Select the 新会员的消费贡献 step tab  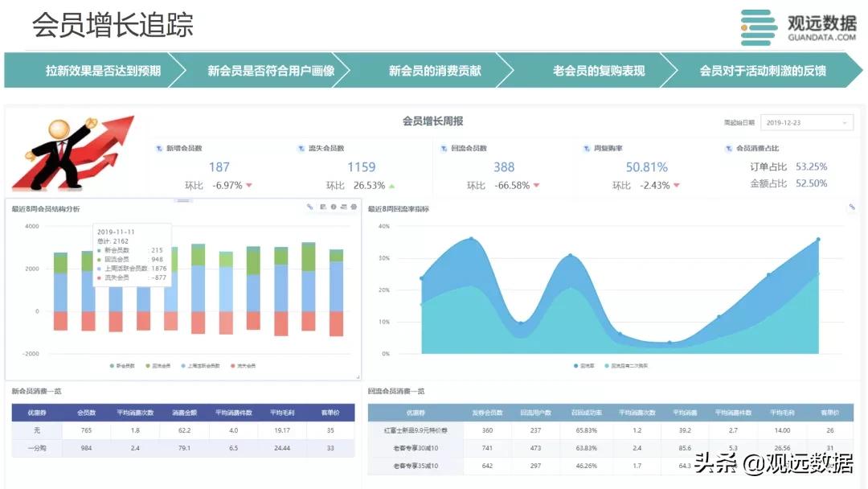pyautogui.click(x=433, y=71)
